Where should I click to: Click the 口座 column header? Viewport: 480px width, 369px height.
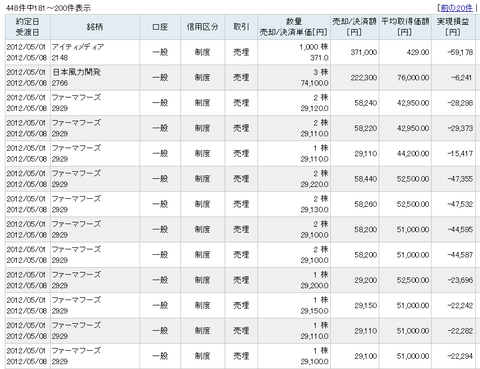(x=160, y=27)
